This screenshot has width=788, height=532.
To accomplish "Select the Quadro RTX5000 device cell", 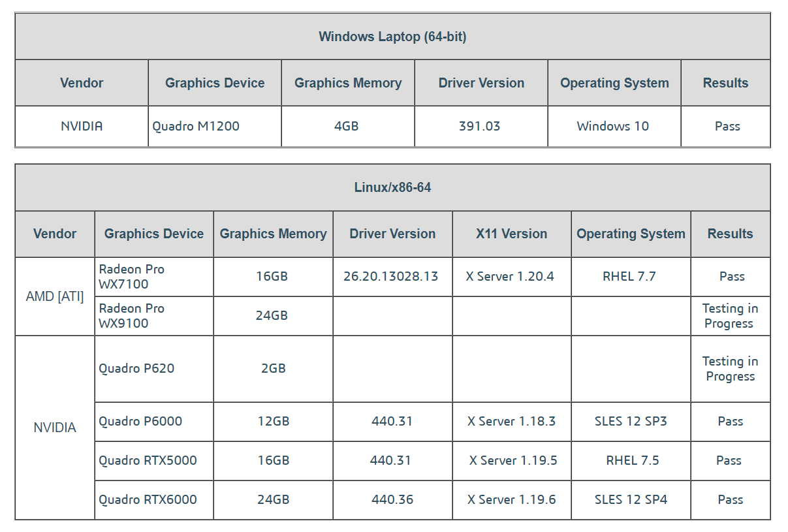I will [154, 461].
